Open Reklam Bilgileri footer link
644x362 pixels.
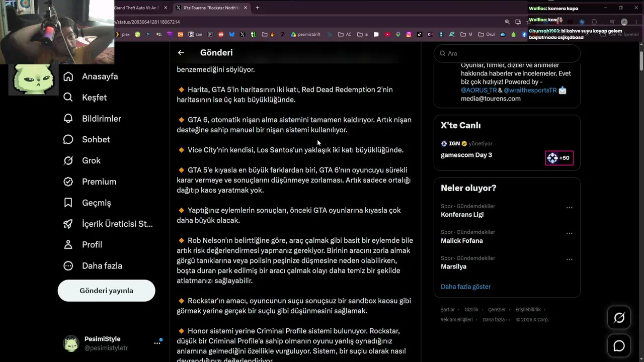point(457,320)
